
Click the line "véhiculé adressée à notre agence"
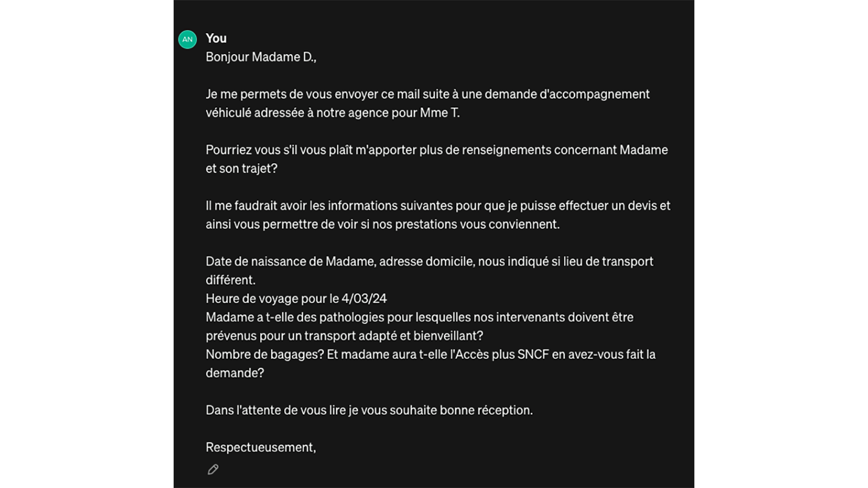click(x=332, y=113)
